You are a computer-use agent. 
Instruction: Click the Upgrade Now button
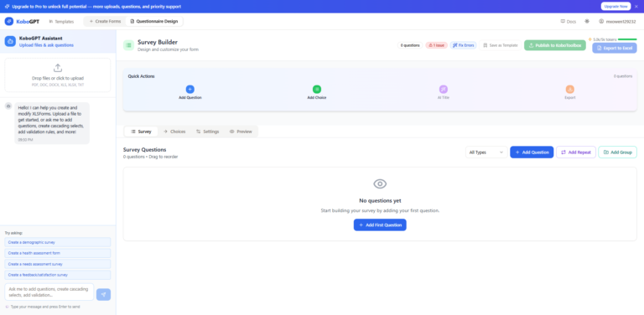615,7
